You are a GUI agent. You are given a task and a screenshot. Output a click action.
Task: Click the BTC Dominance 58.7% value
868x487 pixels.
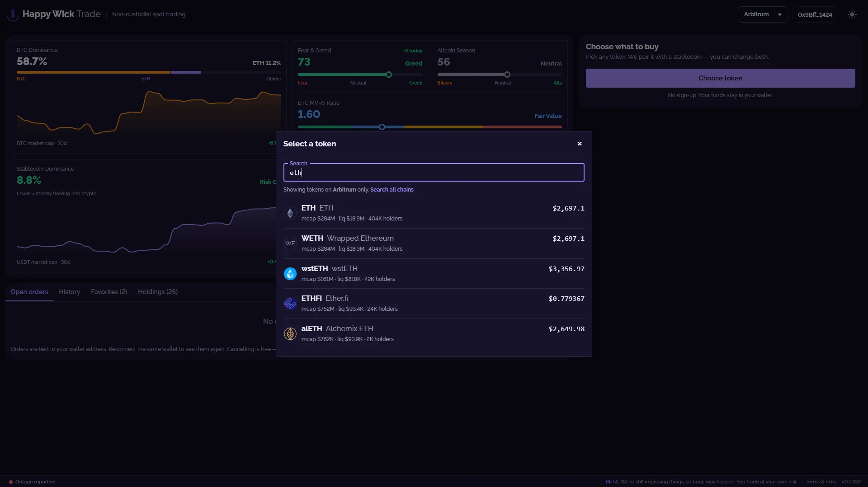tap(32, 61)
